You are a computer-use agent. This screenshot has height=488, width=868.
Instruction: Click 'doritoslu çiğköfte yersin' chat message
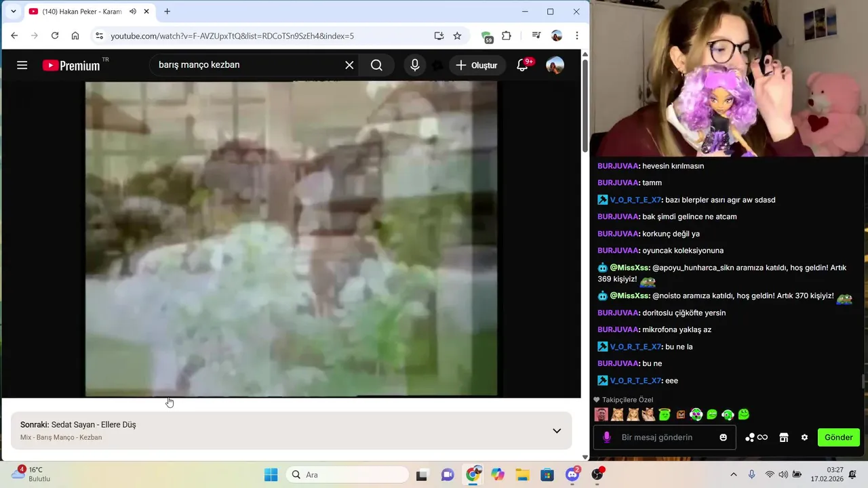point(684,313)
